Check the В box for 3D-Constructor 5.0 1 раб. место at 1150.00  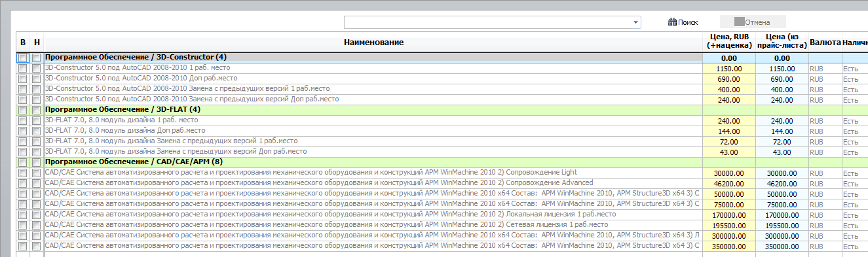tap(23, 68)
